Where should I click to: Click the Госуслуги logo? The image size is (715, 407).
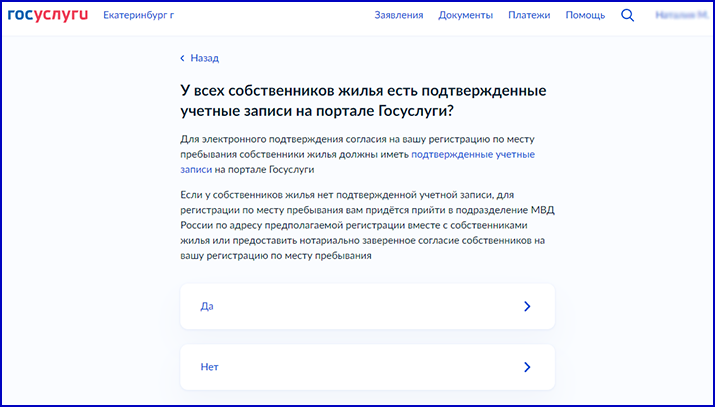pos(48,16)
